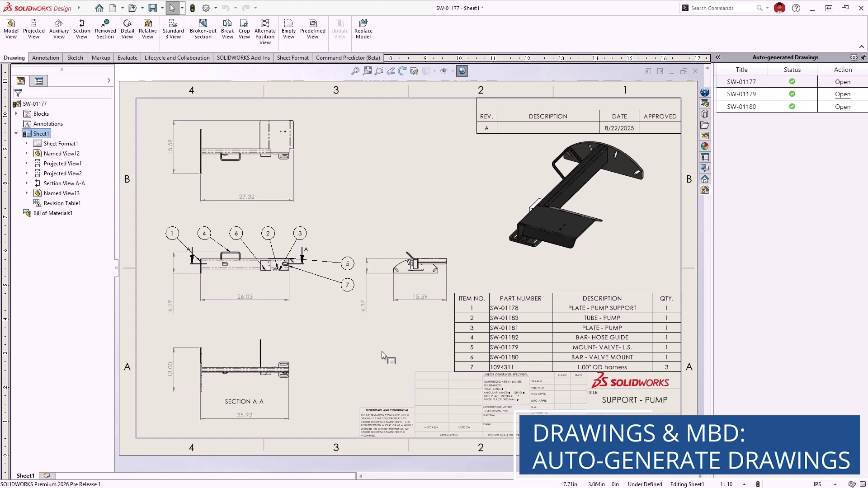Select the Replace Model tool
868x488 pixels.
coord(363,29)
